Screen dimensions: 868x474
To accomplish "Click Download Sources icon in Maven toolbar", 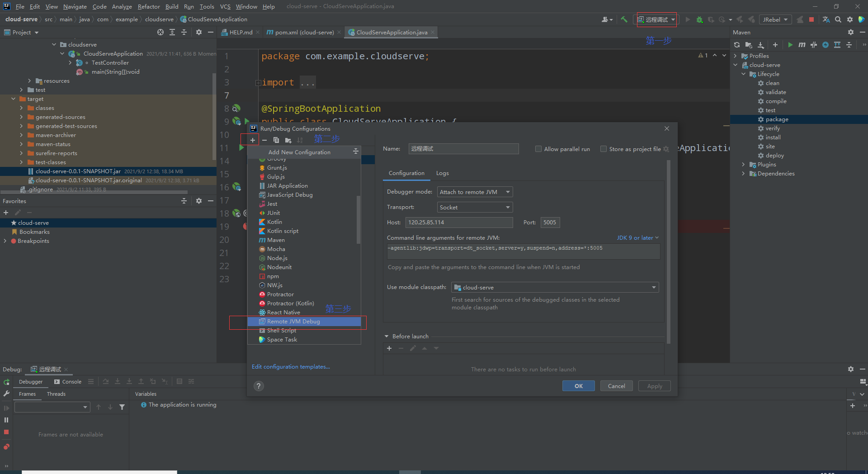I will point(761,45).
